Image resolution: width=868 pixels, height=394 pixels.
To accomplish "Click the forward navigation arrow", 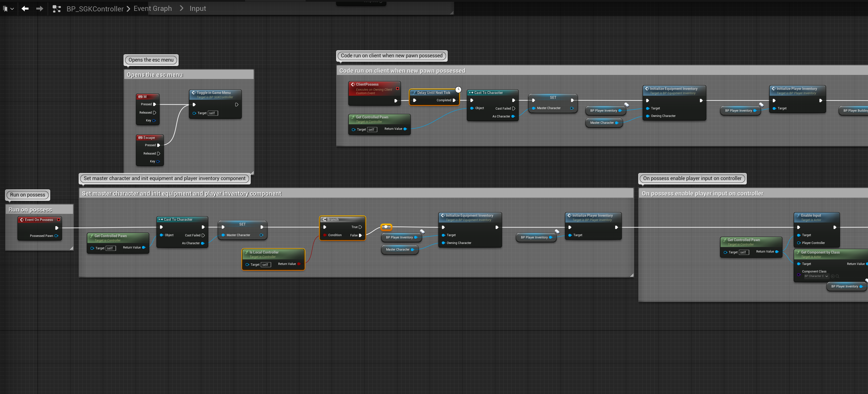I will pos(39,9).
